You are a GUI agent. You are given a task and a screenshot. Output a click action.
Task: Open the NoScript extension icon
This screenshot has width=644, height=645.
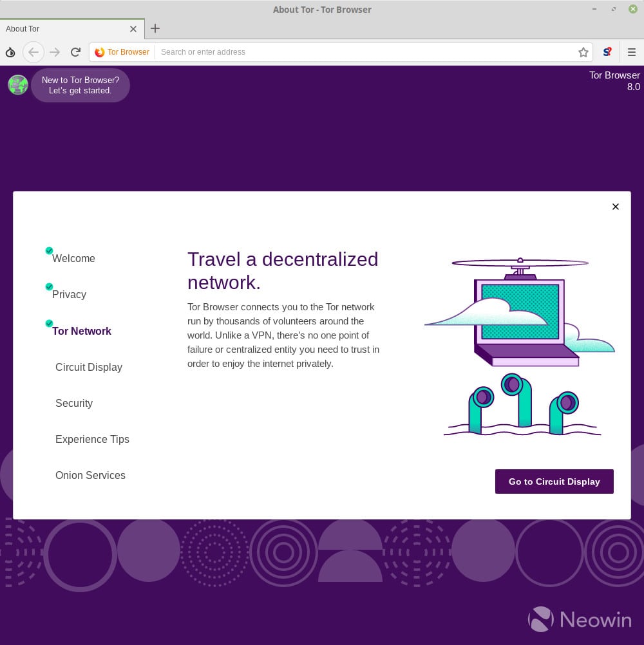[607, 52]
